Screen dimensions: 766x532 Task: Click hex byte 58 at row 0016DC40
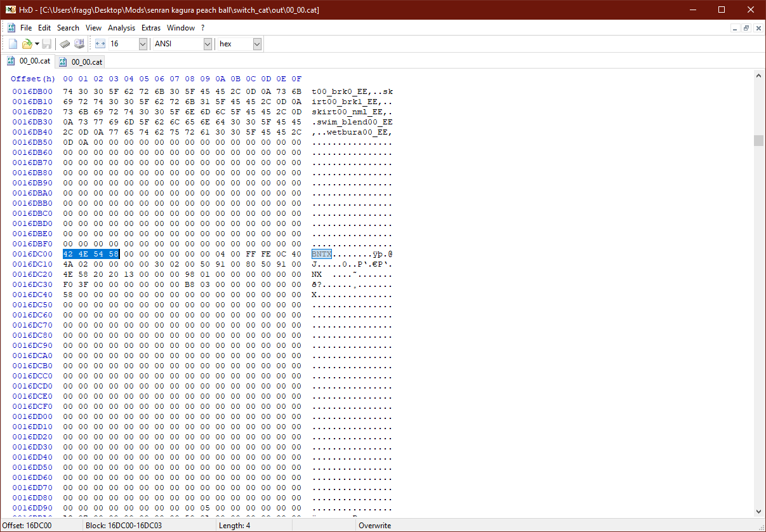[69, 295]
